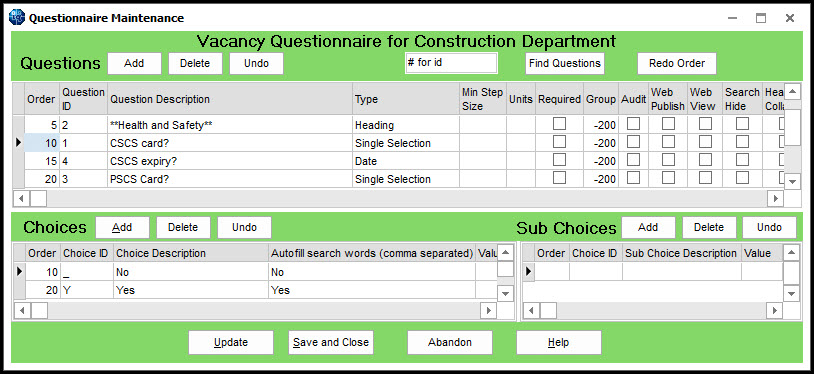Screen dimensions: 814x374
Task: Enable Audit checkbox for CSCS expiry? row
Action: click(633, 159)
